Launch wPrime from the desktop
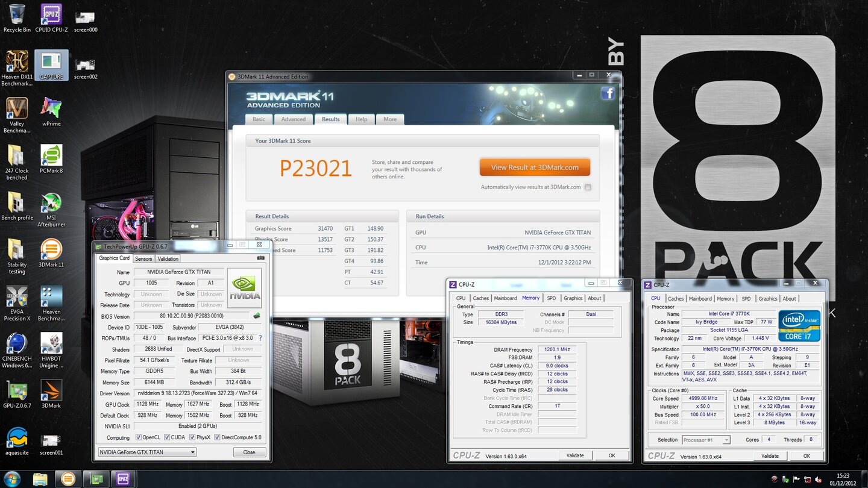Screen dimensions: 868x488 coord(51,112)
